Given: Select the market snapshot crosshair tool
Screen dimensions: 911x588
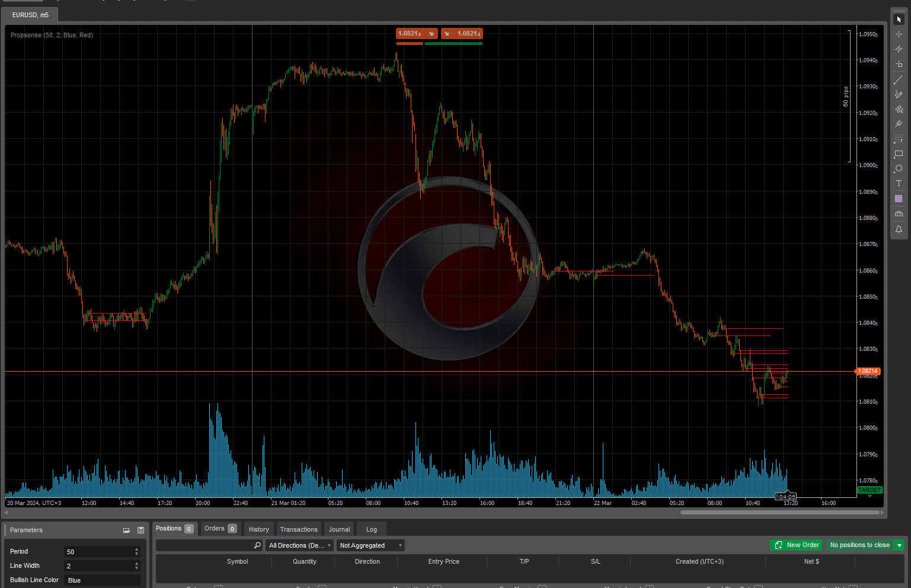Looking at the screenshot, I should (899, 49).
